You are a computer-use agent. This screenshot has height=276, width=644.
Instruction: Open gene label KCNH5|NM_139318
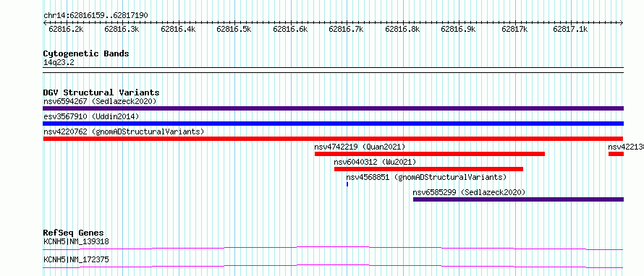click(77, 241)
